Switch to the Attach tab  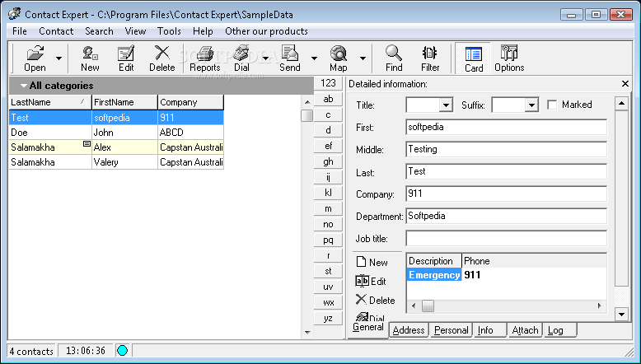[525, 330]
